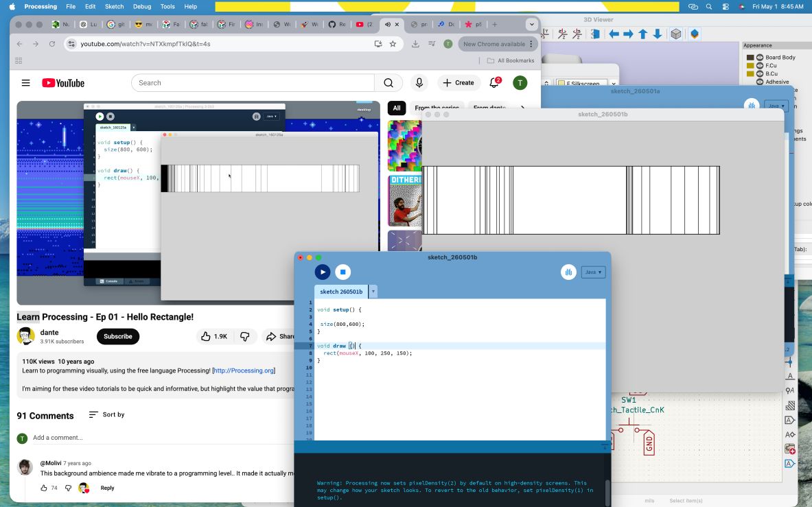812x507 pixels.
Task: Subscribe to the dante channel
Action: coord(117,336)
